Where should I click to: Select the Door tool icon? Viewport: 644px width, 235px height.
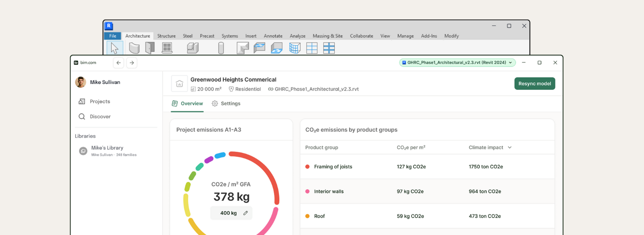[150, 48]
